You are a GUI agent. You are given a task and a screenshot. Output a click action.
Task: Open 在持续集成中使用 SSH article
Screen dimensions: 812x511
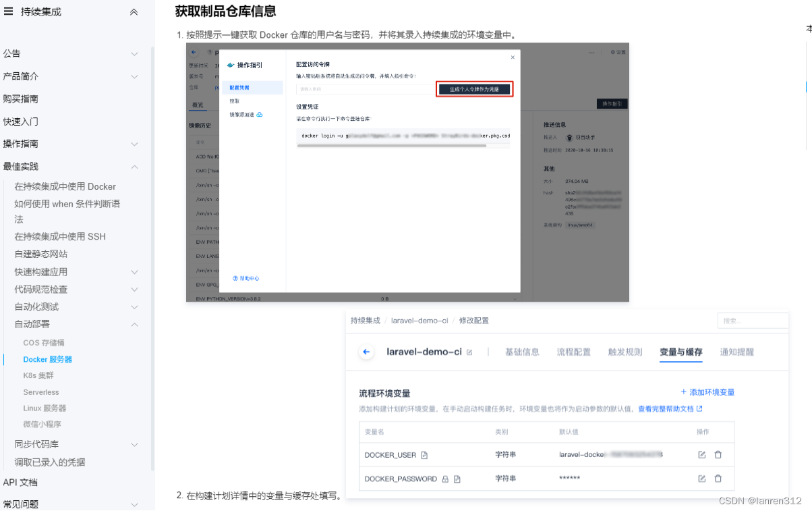(x=60, y=236)
